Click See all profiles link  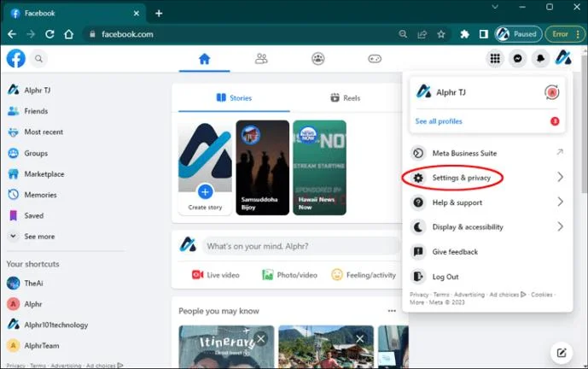(x=439, y=121)
